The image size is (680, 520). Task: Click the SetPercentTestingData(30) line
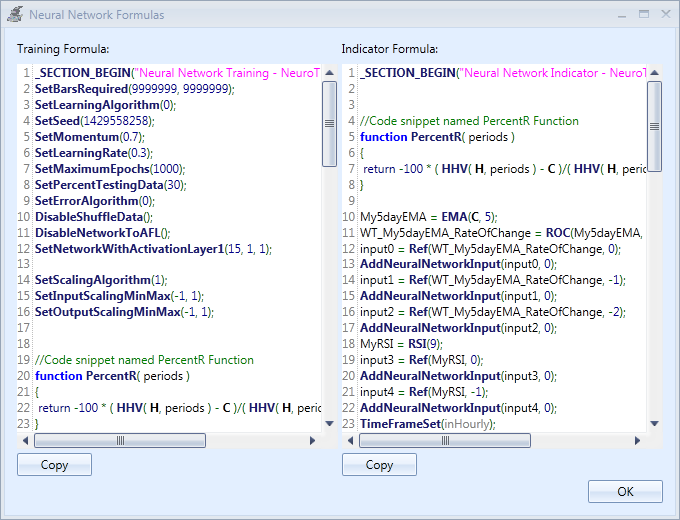coord(111,185)
